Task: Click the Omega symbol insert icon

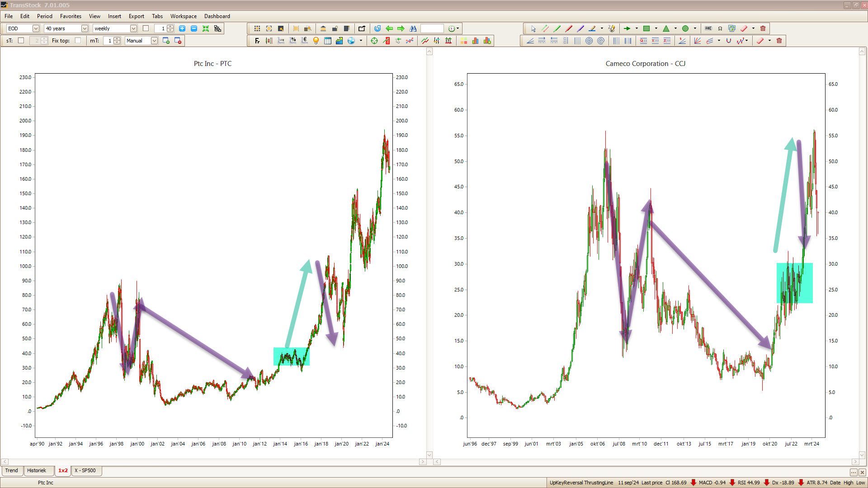Action: click(720, 28)
